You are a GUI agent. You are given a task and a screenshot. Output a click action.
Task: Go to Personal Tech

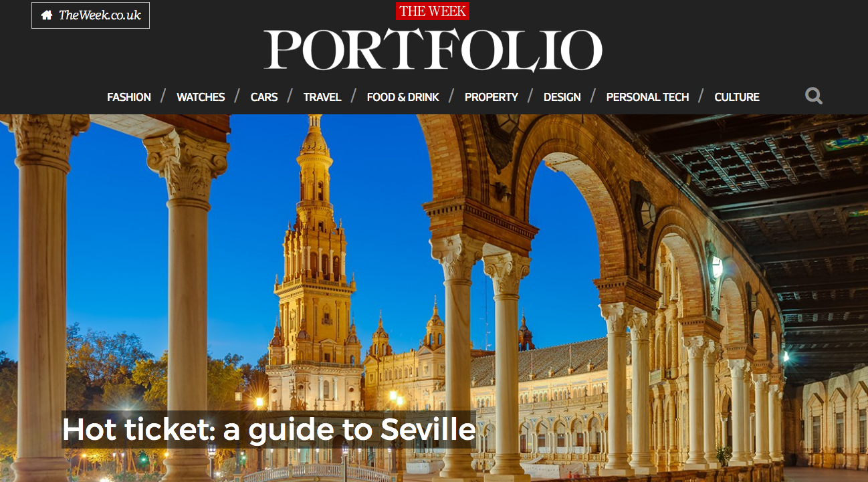(x=647, y=97)
